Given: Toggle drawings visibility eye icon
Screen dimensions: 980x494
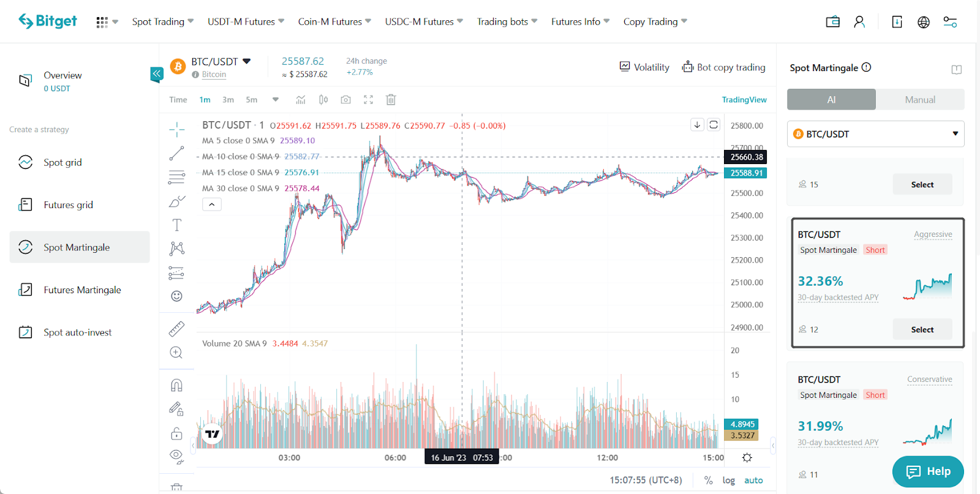Looking at the screenshot, I should tap(176, 455).
